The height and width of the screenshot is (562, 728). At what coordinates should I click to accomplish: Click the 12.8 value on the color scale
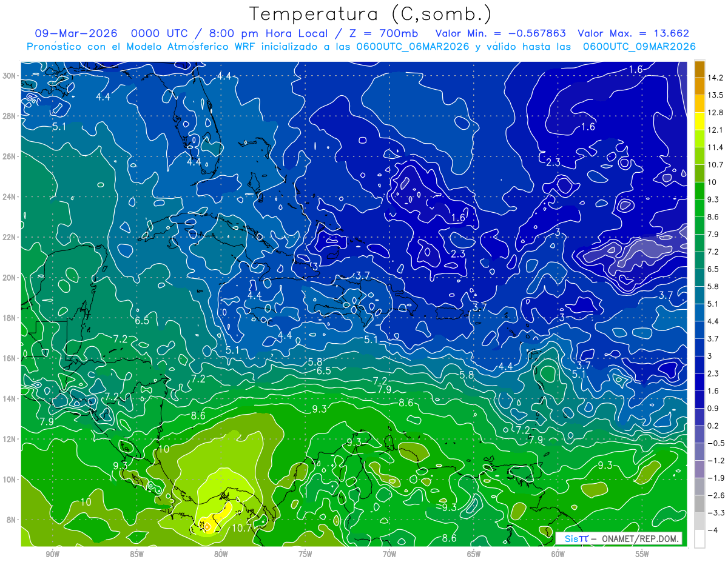716,113
